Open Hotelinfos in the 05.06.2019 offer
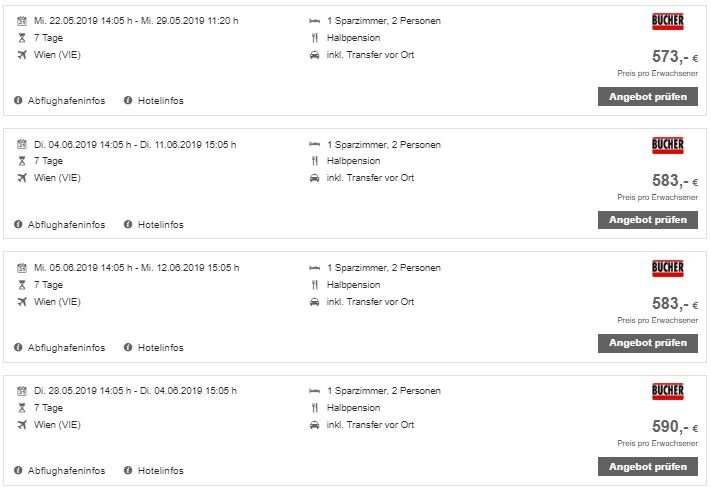711x491 pixels. 161,348
